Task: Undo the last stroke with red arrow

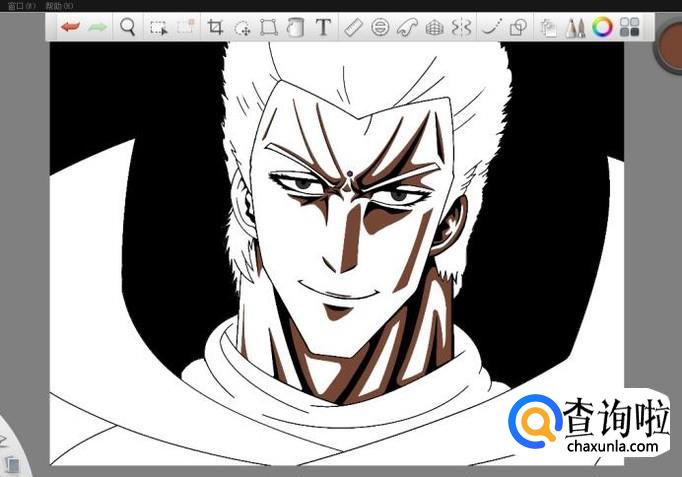Action: pos(70,27)
